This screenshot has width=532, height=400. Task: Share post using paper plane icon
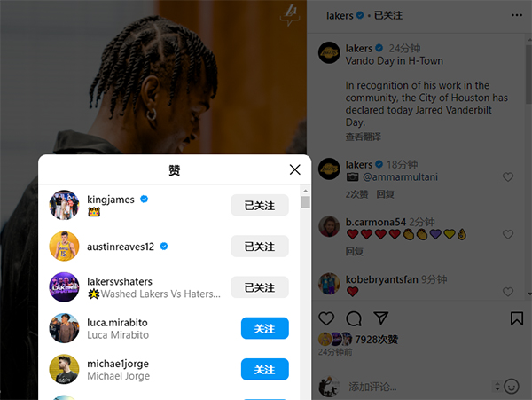(380, 318)
